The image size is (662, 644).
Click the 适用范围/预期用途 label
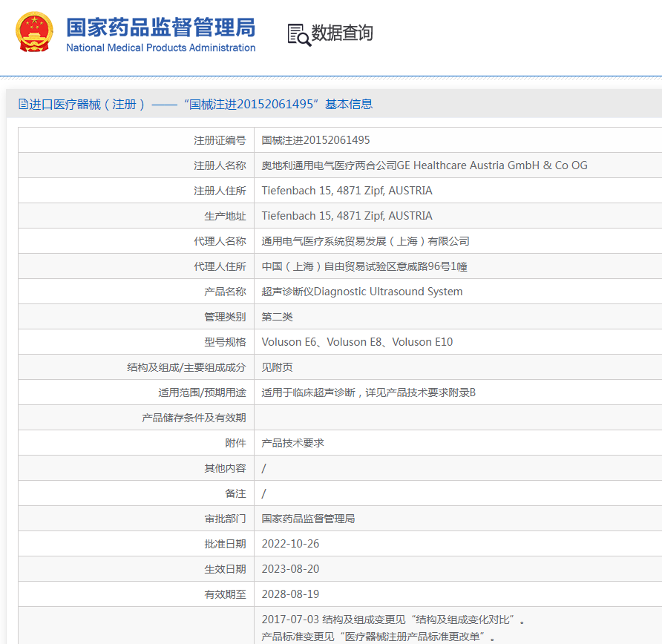click(202, 393)
